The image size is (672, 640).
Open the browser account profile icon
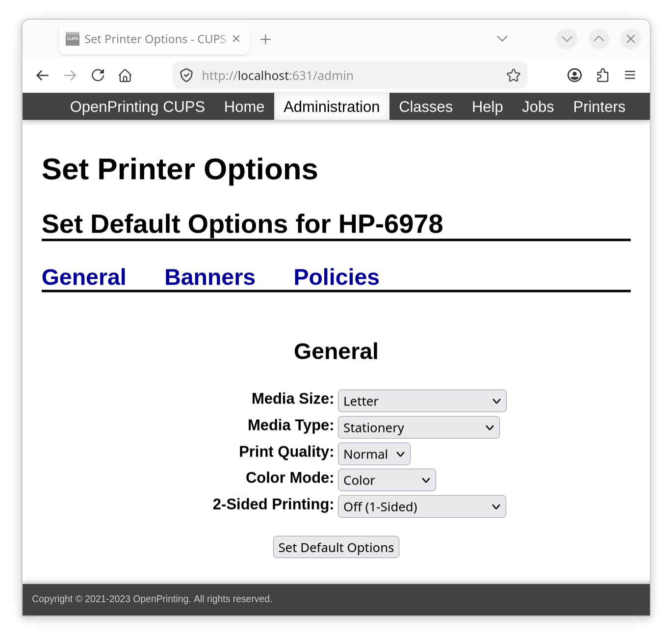[574, 75]
